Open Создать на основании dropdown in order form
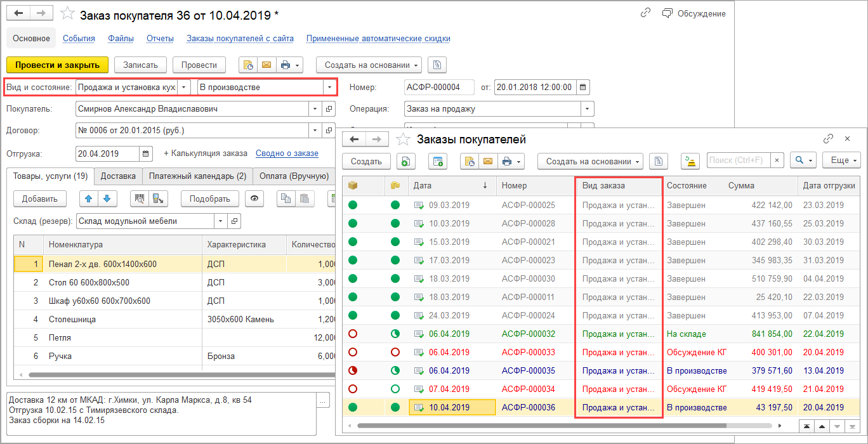 [372, 65]
